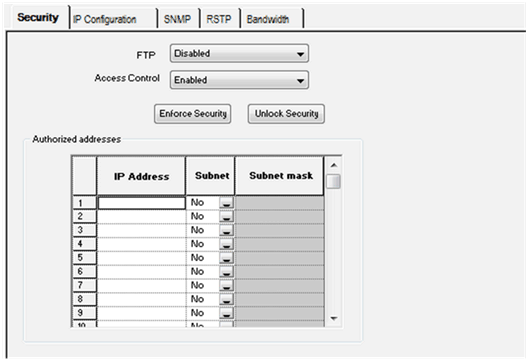
Task: Open the FTP dropdown showing Disabled
Action: (239, 53)
